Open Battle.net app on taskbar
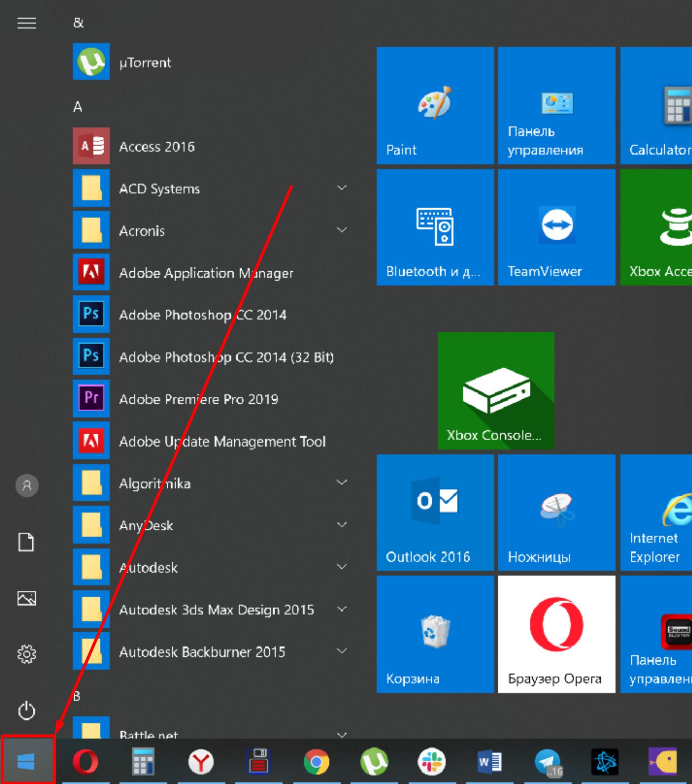This screenshot has width=692, height=784. coord(605,762)
